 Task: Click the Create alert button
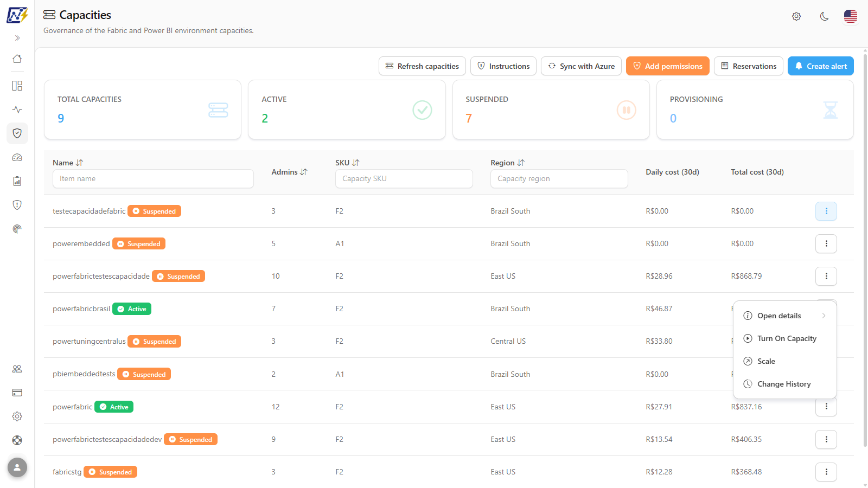821,66
